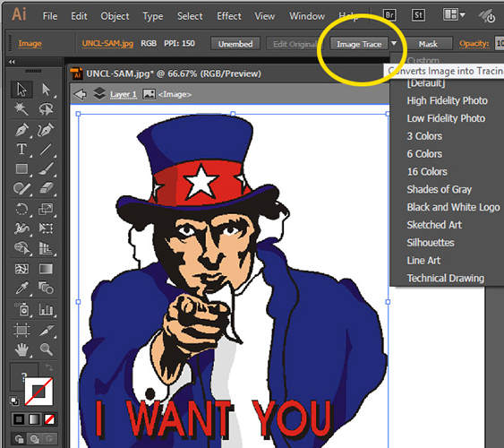Open the Arrange Documents dropdown

(454, 15)
